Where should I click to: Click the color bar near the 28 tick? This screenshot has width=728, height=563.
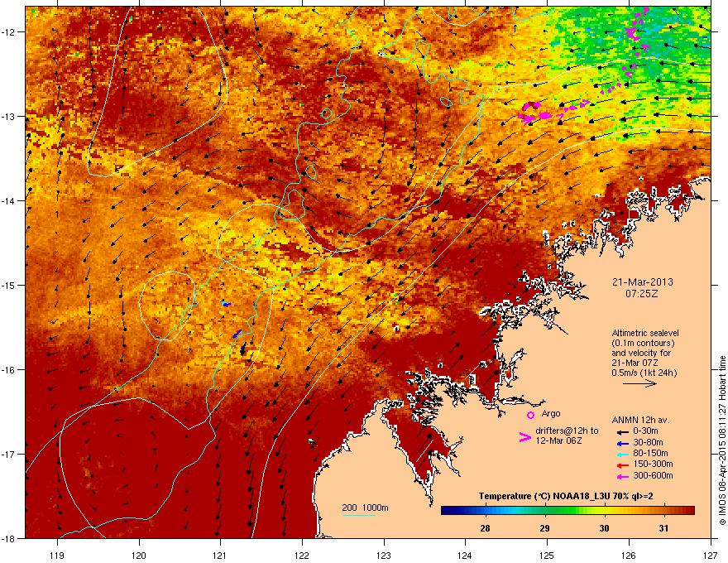pos(485,511)
